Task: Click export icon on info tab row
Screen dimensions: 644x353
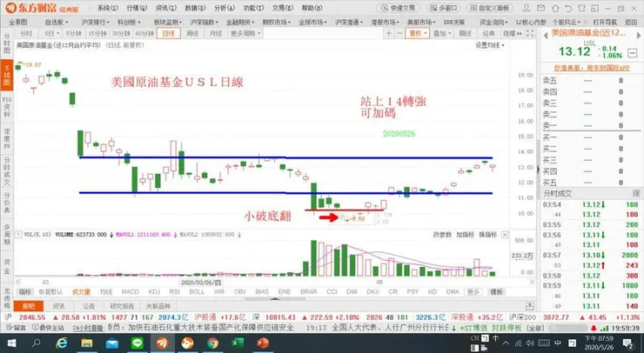Action: [530, 306]
